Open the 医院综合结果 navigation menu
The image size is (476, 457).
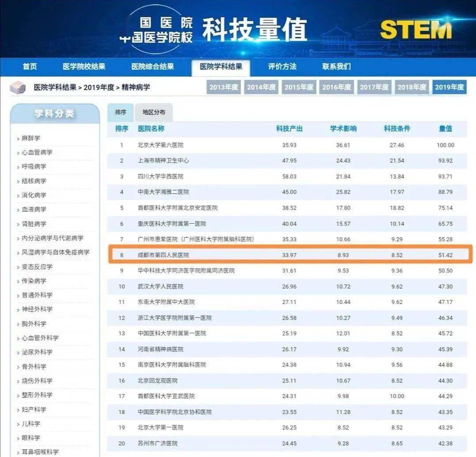153,66
